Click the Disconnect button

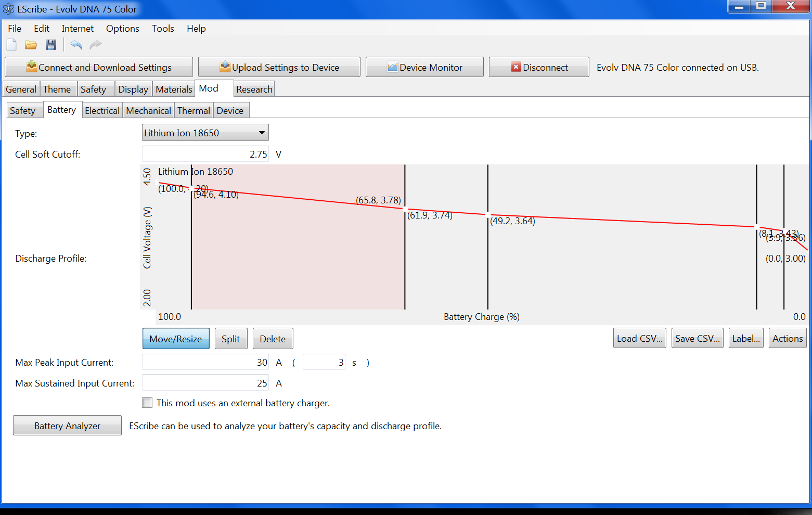(x=539, y=67)
